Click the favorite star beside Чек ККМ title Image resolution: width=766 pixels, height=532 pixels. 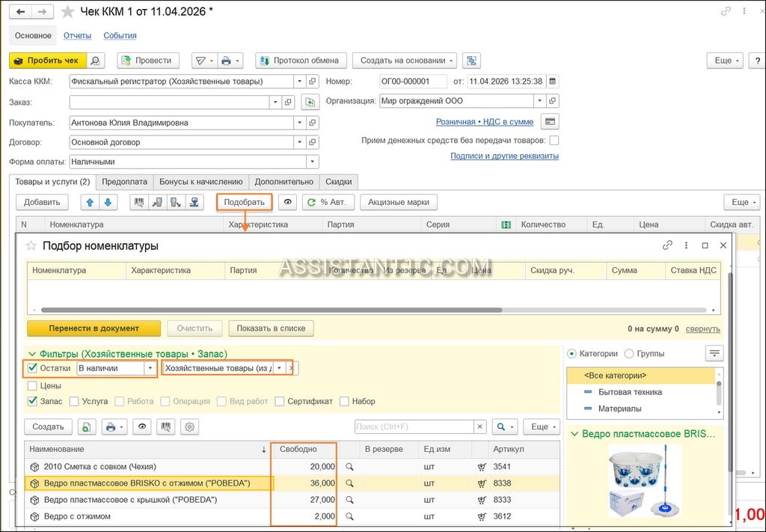coord(67,12)
